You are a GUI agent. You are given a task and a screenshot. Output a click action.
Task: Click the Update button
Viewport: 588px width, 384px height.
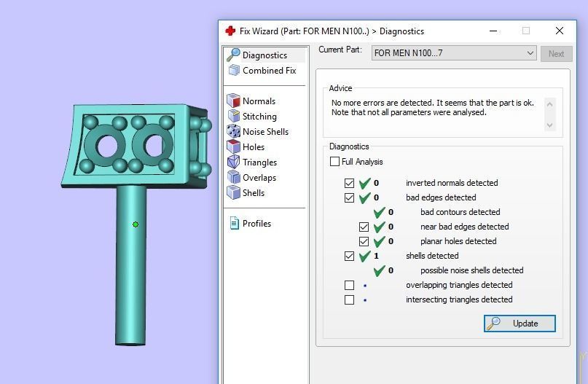(x=520, y=324)
